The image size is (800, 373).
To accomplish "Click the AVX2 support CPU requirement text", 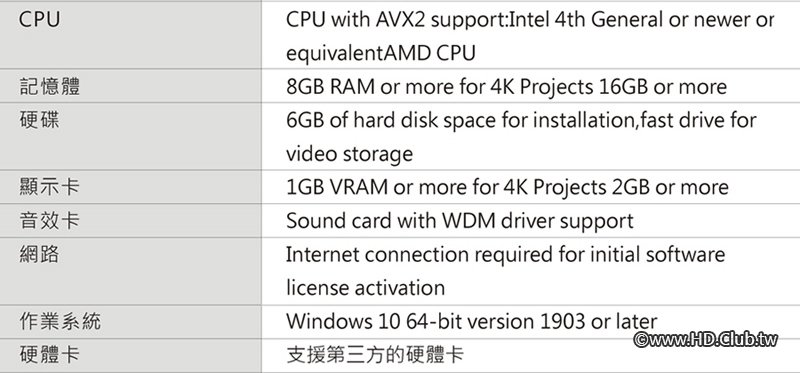I will (x=530, y=20).
